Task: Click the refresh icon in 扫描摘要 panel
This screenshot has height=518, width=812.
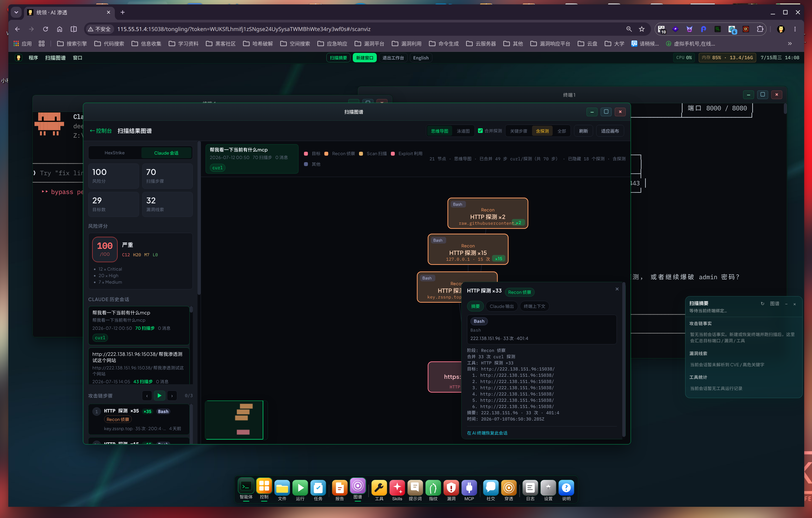Action: coord(762,304)
